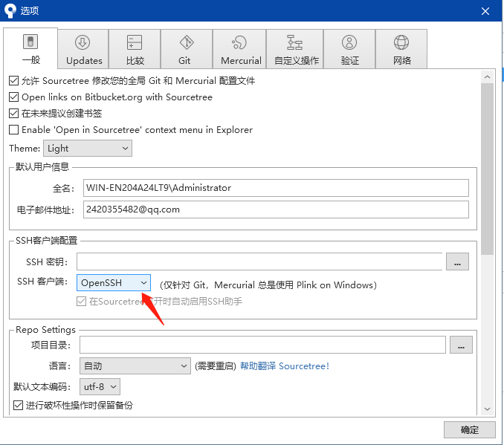Image resolution: width=504 pixels, height=445 pixels.
Task: Click the 全名 input field
Action: tap(276, 188)
